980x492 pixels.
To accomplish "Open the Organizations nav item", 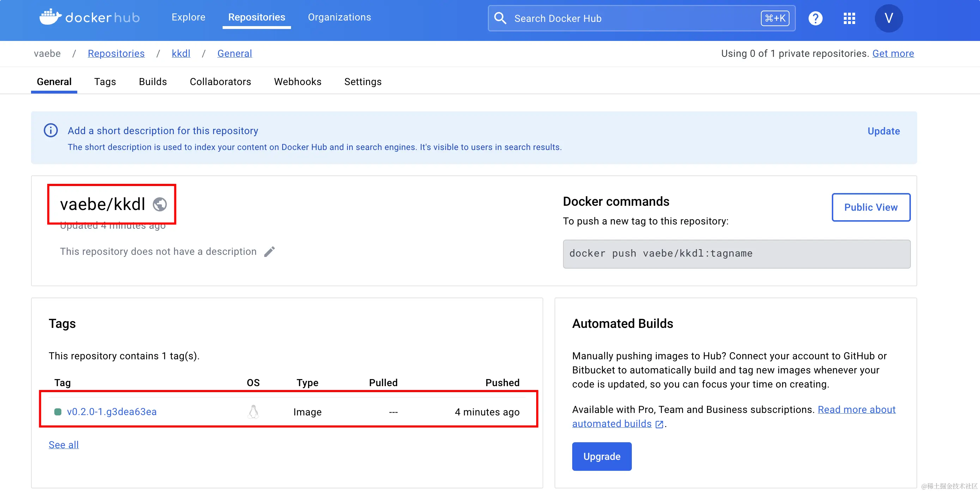I will click(339, 17).
